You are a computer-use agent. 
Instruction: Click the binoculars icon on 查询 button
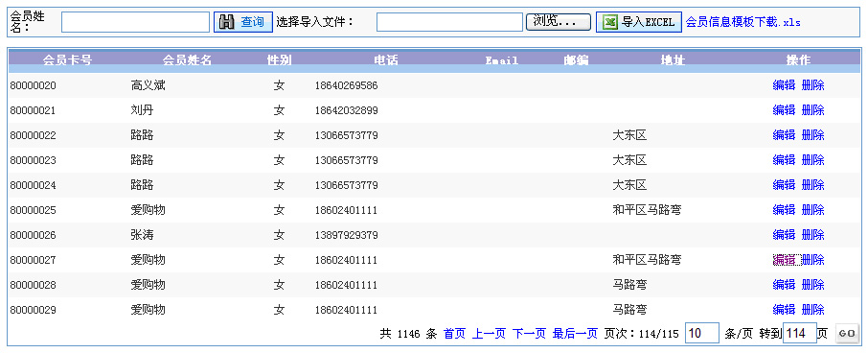[x=227, y=22]
